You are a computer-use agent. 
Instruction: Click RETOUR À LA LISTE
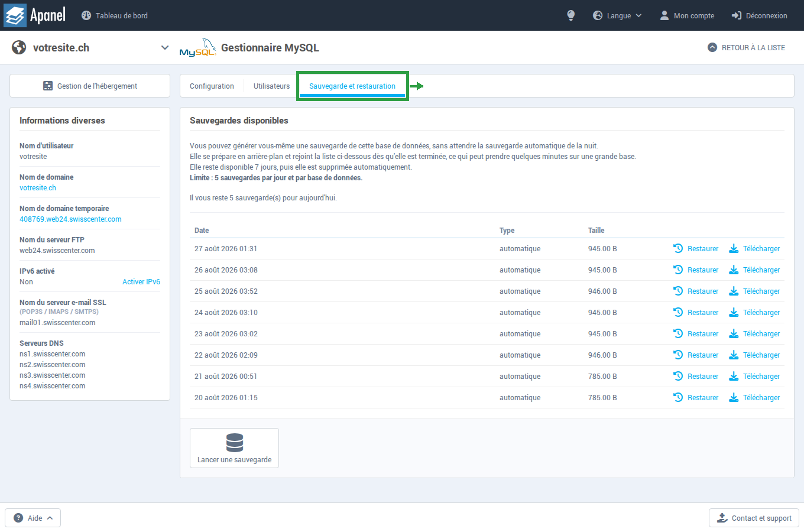point(747,47)
